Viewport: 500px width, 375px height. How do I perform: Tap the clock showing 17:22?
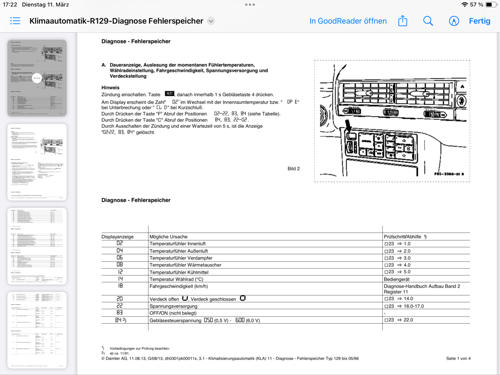coord(10,5)
